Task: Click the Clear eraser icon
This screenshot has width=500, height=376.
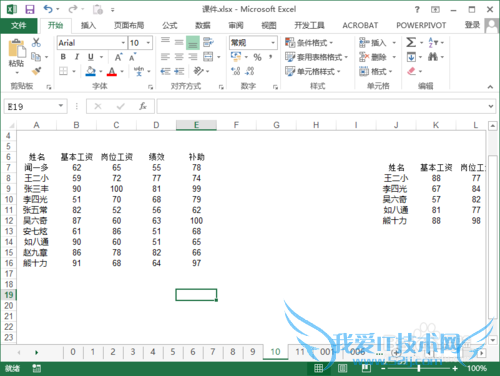Action: [x=412, y=71]
